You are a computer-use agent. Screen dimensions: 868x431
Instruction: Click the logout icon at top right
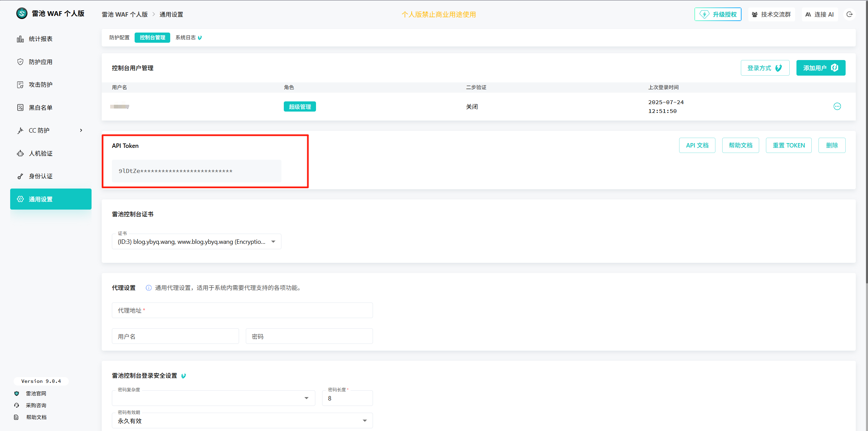coord(849,14)
